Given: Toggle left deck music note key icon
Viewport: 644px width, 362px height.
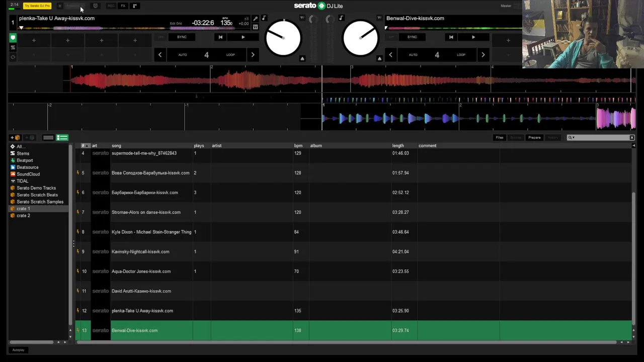Looking at the screenshot, I should coord(265,18).
